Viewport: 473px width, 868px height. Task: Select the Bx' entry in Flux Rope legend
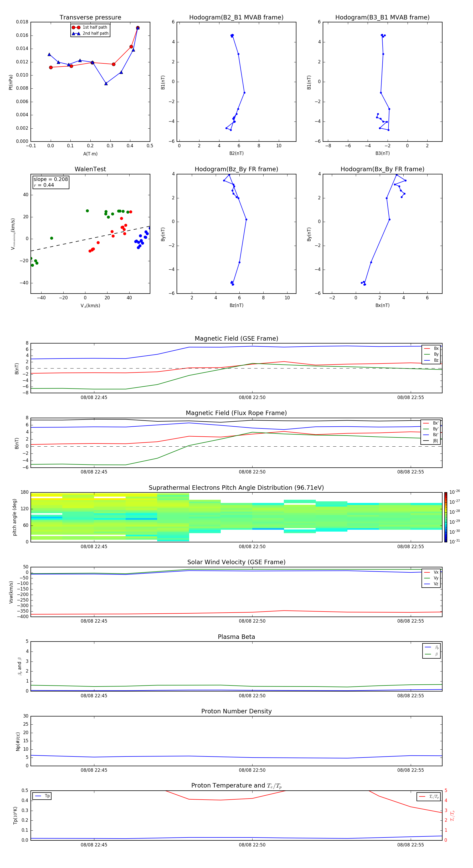[431, 423]
